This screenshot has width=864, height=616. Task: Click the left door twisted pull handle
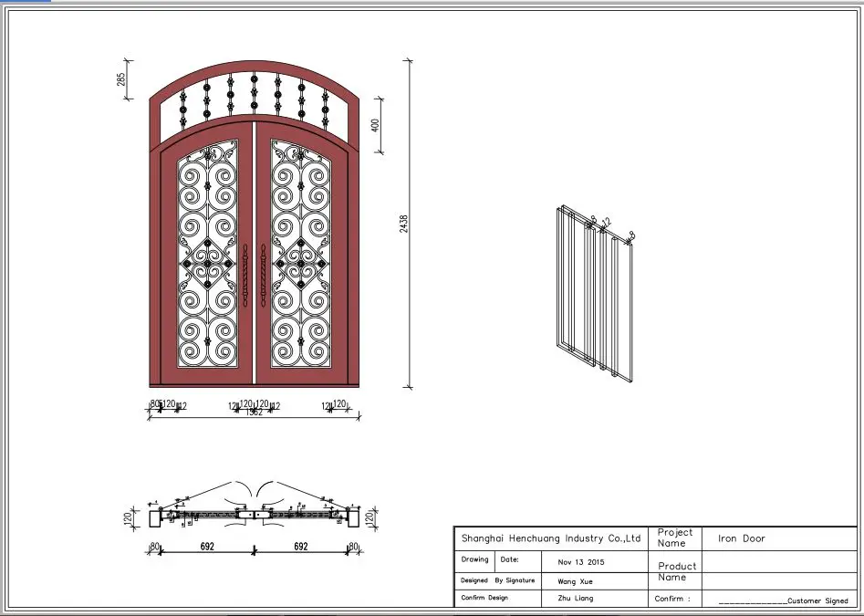245,275
